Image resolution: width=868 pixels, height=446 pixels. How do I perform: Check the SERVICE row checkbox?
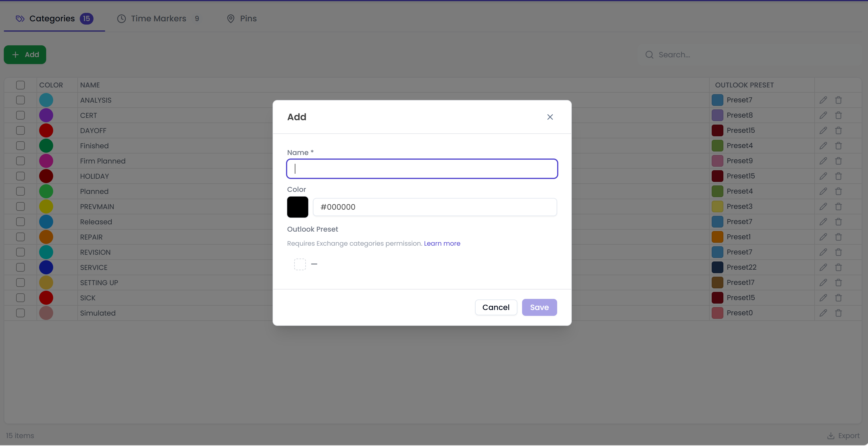tap(20, 267)
